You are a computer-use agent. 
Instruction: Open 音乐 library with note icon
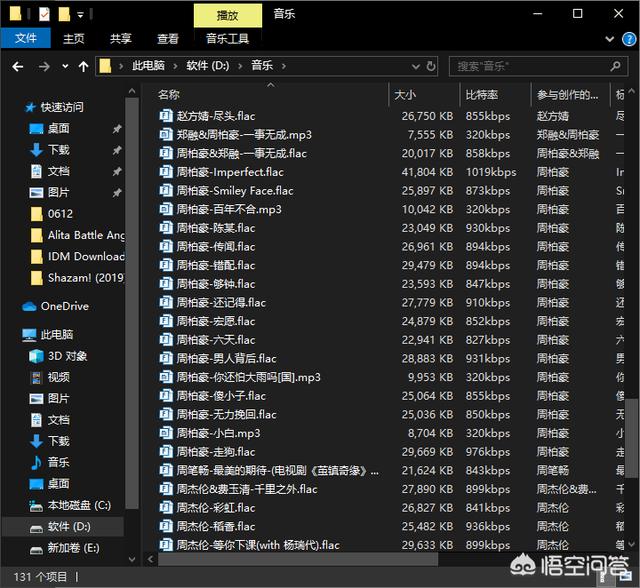(x=58, y=462)
